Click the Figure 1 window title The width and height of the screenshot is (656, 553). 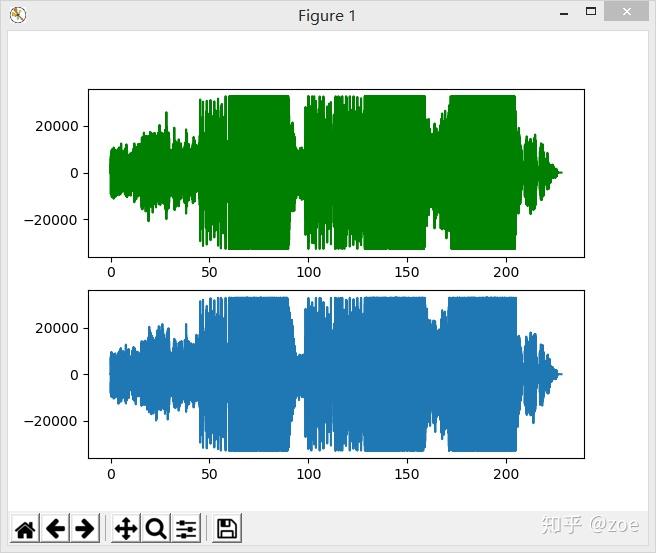(327, 16)
